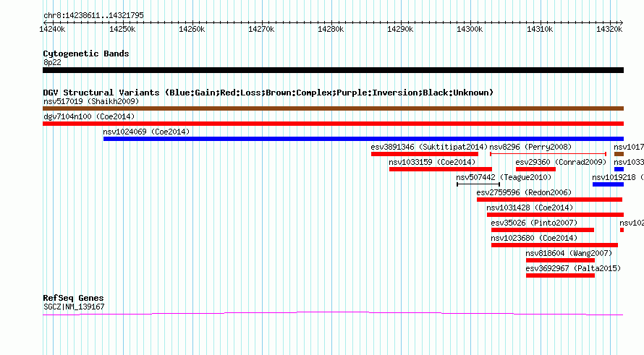The height and width of the screenshot is (355, 644).
Task: Select the red nsv1033159 loss bar
Action: (441, 169)
